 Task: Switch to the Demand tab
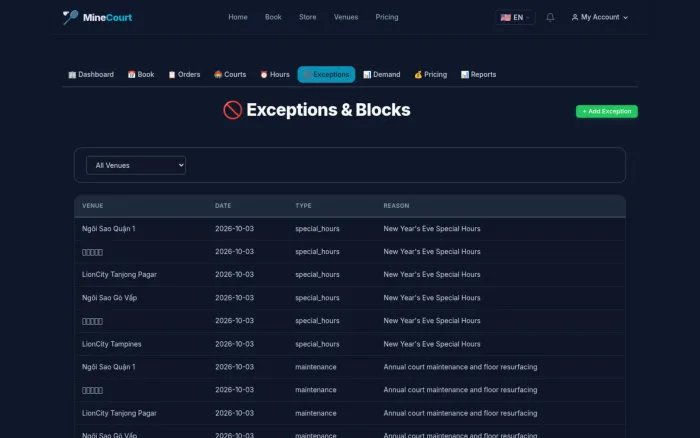(382, 75)
